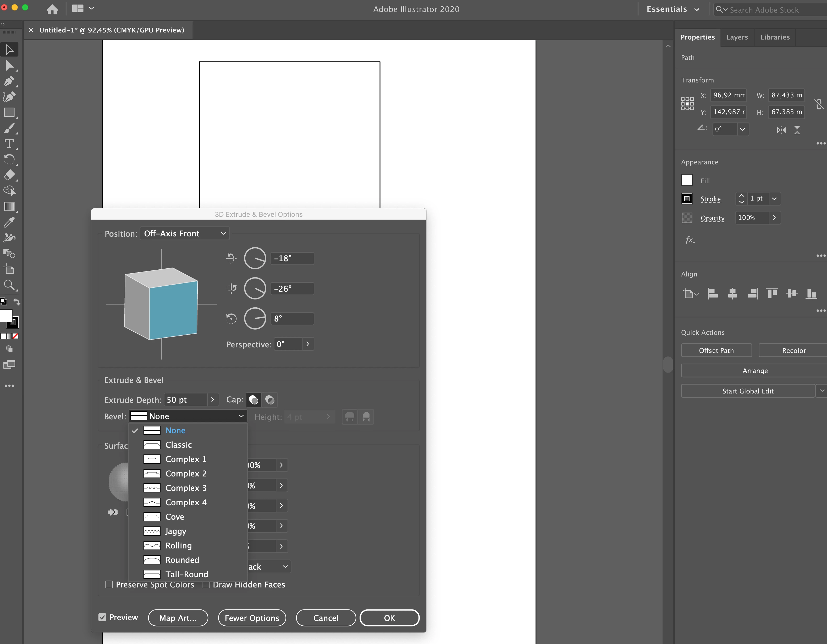
Task: Select the Rectangle tool
Action: coord(9,113)
